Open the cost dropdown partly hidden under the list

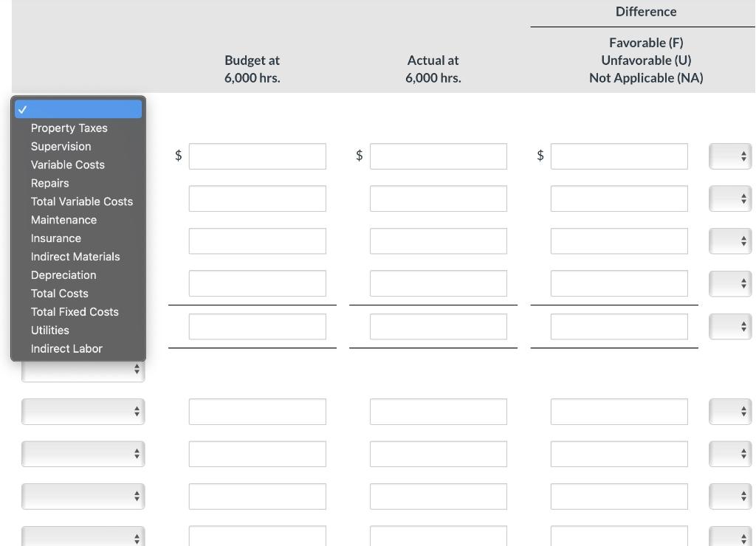pyautogui.click(x=83, y=372)
